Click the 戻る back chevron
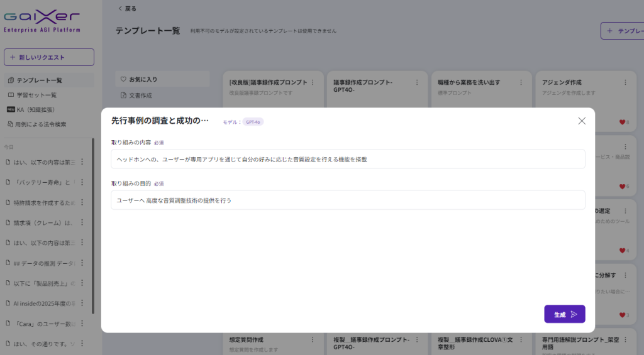Image resolution: width=644 pixels, height=355 pixels. pos(121,9)
